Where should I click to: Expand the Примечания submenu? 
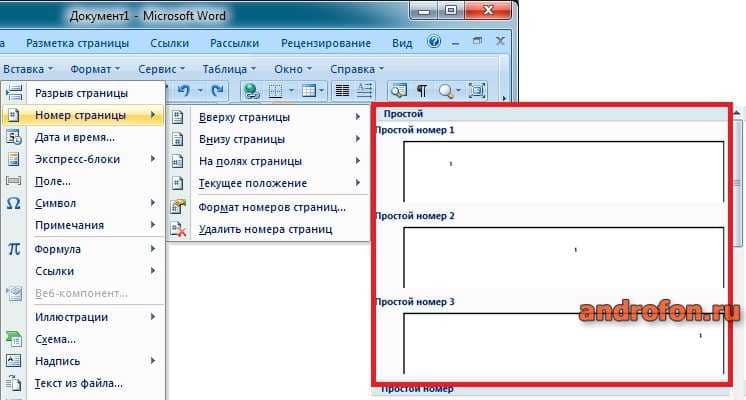83,225
